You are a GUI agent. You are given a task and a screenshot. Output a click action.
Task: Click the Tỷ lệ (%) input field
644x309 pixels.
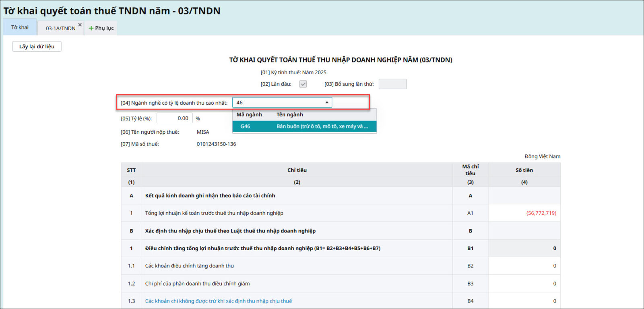click(x=174, y=118)
